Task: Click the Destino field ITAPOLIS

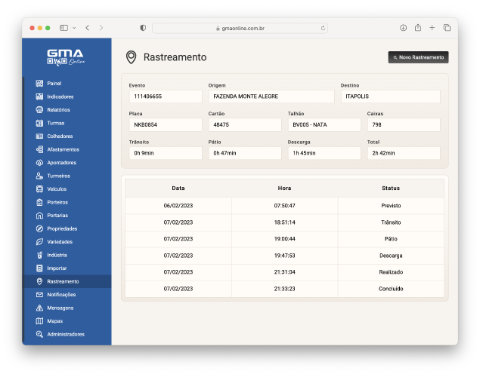Action: tap(390, 96)
